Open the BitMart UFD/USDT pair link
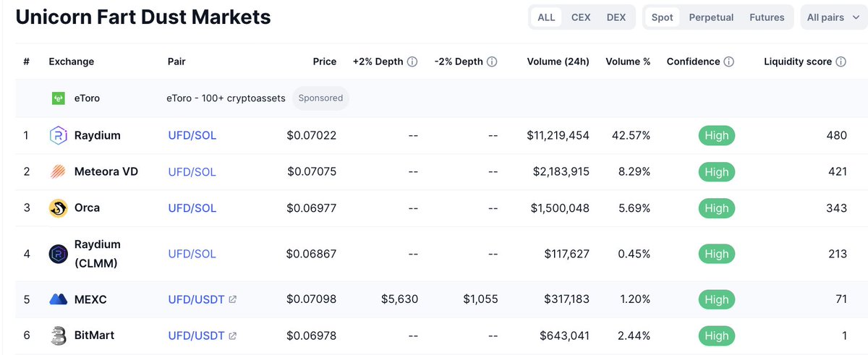868x355 pixels. (x=196, y=335)
